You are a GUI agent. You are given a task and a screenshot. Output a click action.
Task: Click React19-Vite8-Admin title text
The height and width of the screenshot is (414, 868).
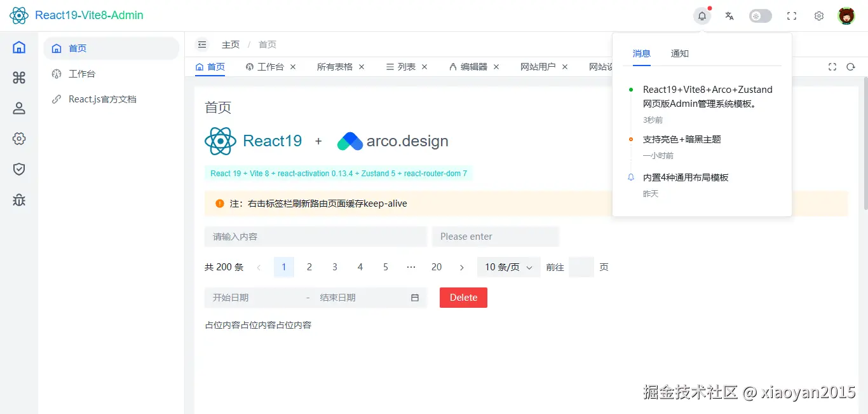coord(89,15)
